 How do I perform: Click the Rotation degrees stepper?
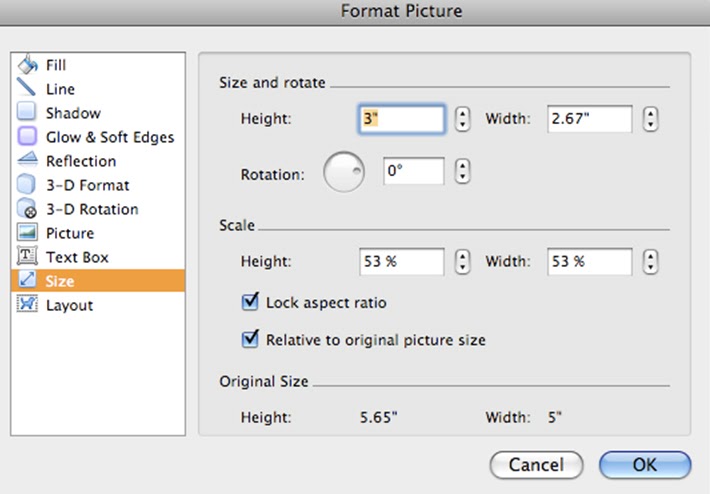(x=462, y=172)
